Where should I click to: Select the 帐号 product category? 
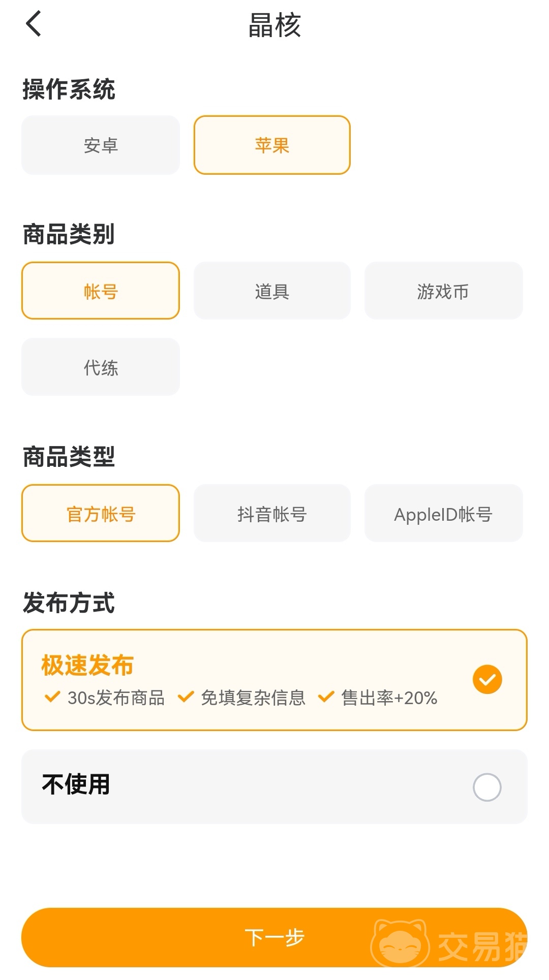[101, 291]
